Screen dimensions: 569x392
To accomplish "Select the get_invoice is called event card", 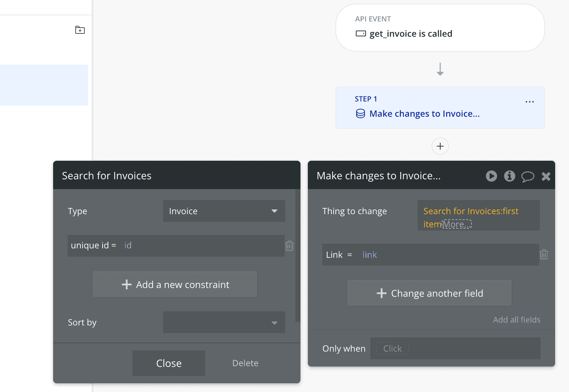I will click(440, 28).
